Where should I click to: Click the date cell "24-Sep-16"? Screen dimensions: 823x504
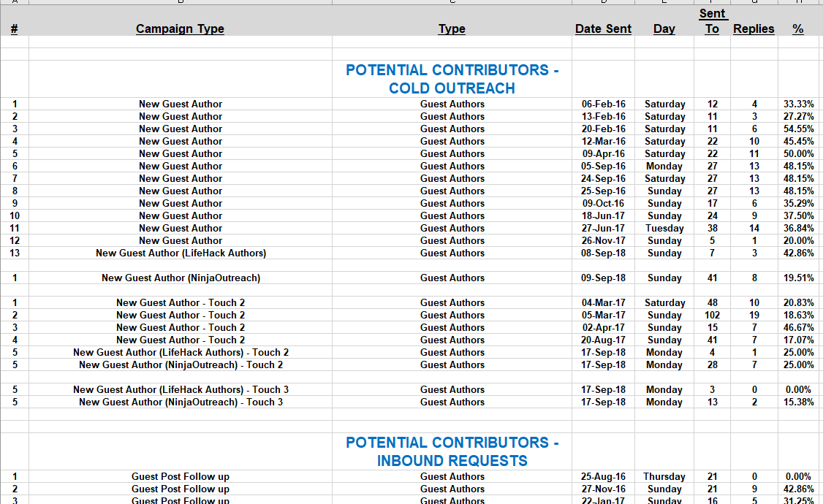[x=603, y=178]
